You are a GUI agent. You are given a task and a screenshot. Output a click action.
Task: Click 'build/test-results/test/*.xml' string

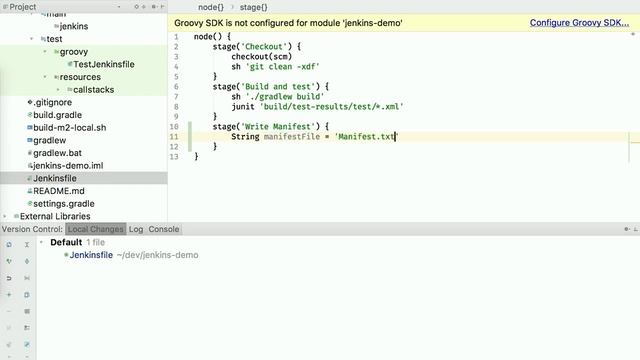[x=331, y=107]
